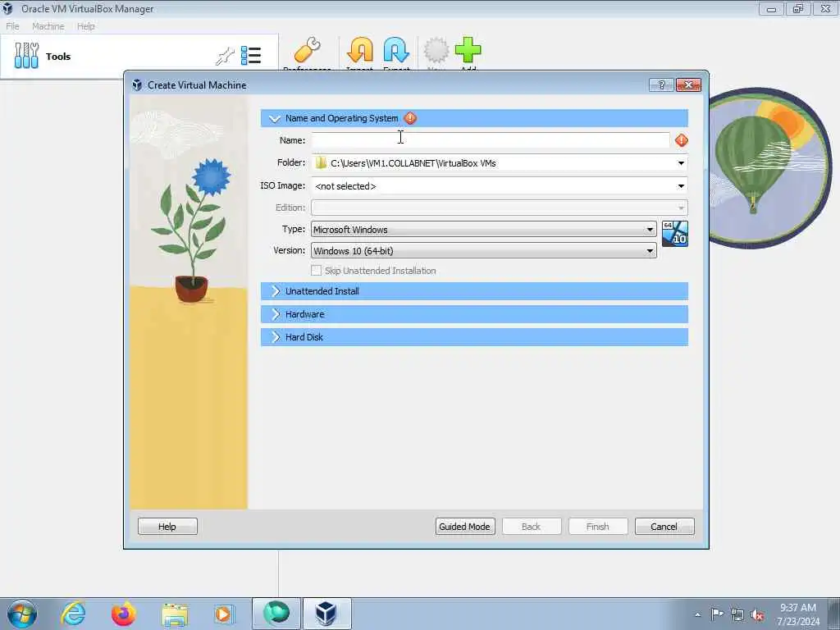
Task: Open the Preferences wrench toolbar icon
Action: point(308,50)
